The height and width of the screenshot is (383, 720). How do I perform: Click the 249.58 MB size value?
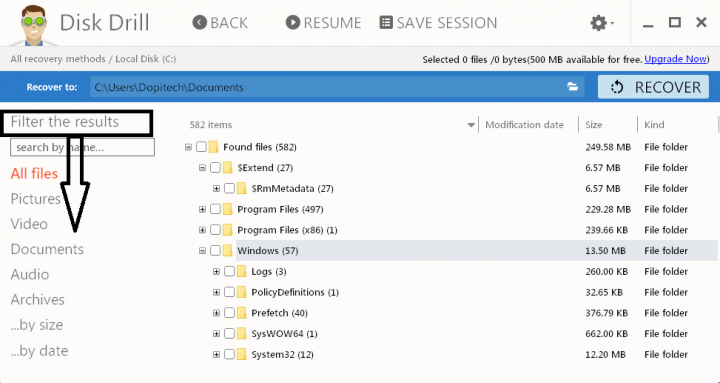pyautogui.click(x=608, y=147)
